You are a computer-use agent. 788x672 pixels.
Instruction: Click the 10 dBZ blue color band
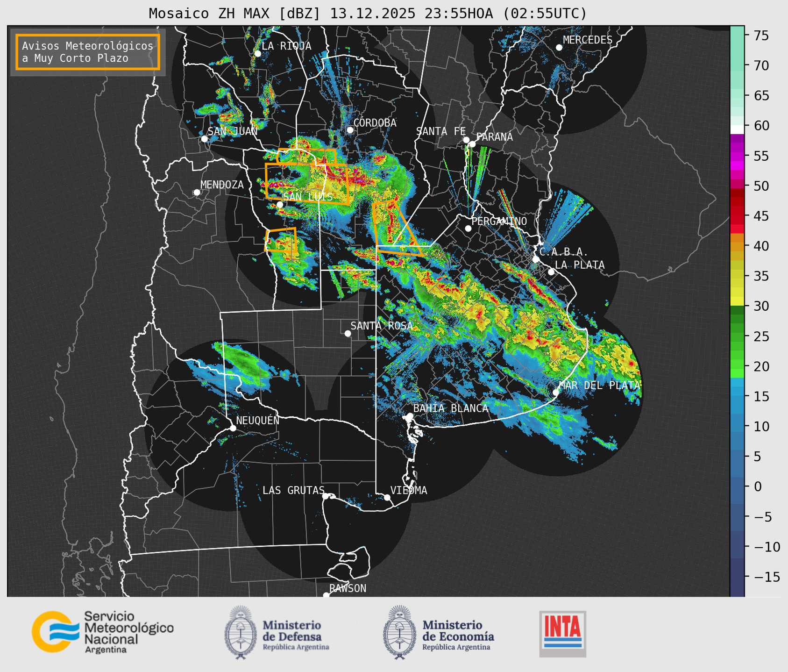click(737, 426)
